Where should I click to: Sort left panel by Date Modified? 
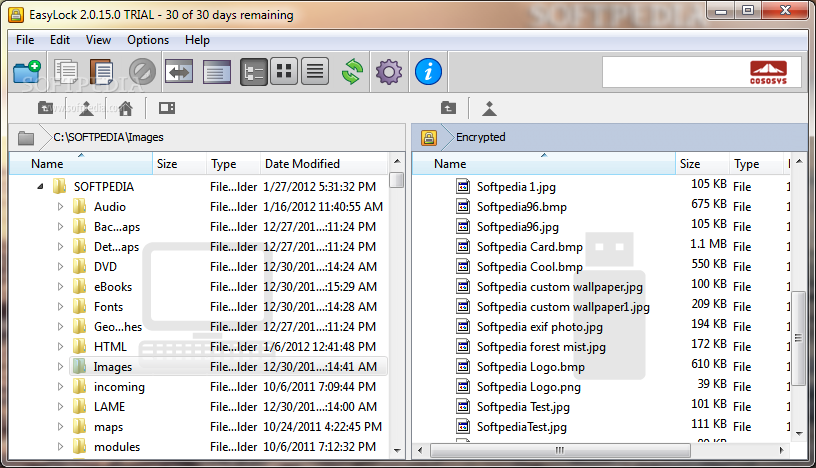[x=324, y=164]
